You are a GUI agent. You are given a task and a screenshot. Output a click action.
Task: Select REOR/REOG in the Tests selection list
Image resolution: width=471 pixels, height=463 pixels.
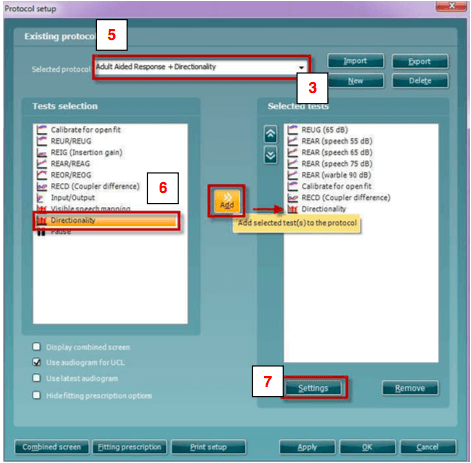[71, 175]
